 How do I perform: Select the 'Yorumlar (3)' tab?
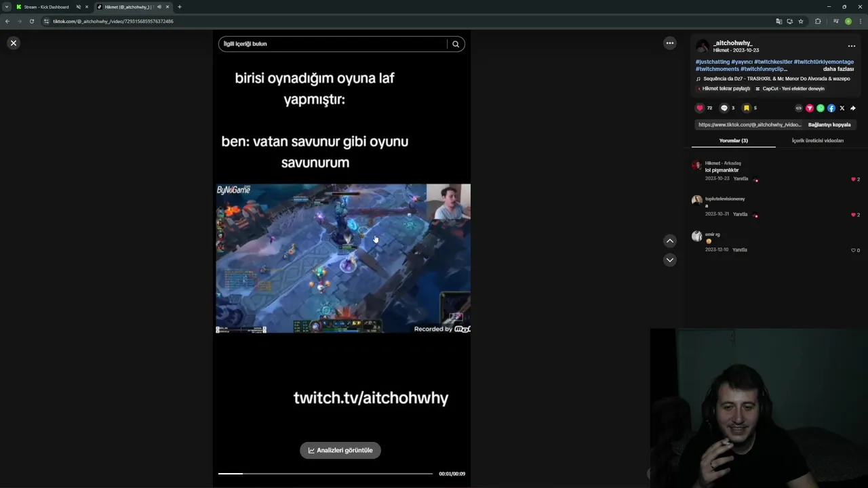(733, 140)
